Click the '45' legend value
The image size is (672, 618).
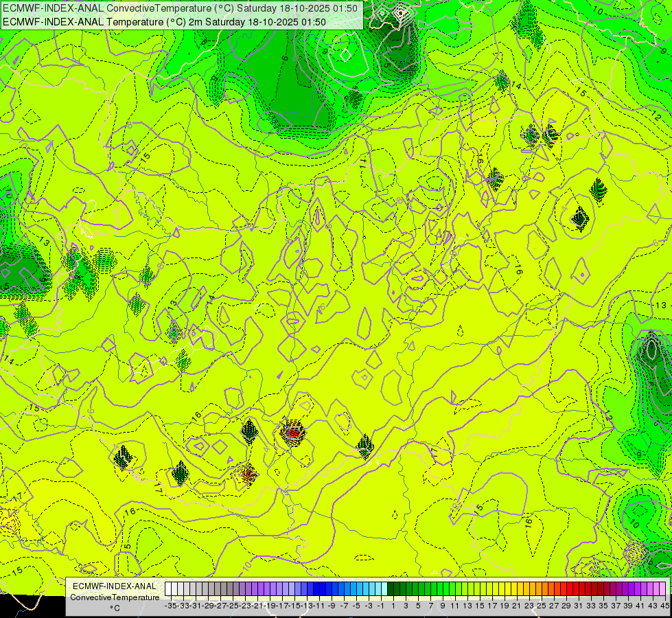(x=664, y=606)
